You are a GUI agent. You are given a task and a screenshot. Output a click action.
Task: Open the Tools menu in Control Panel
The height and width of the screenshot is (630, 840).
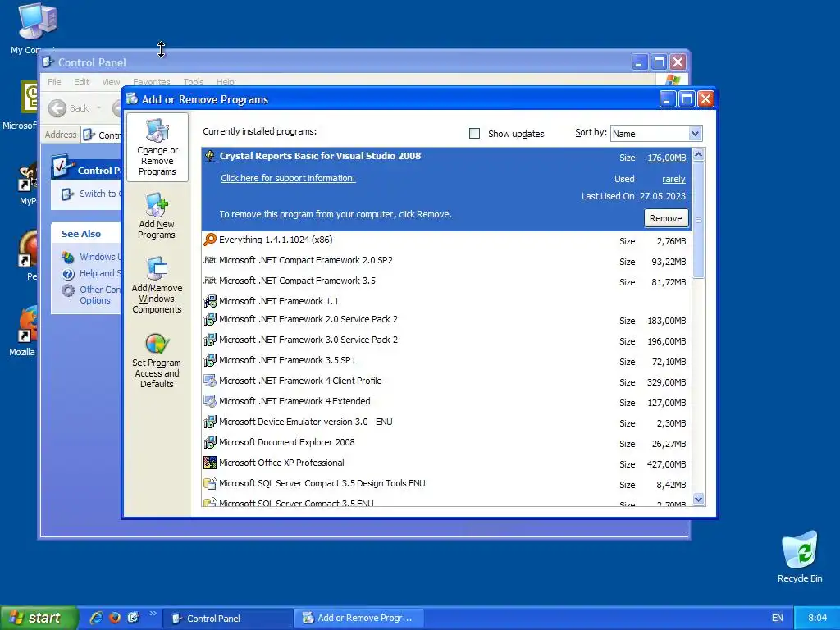tap(194, 82)
